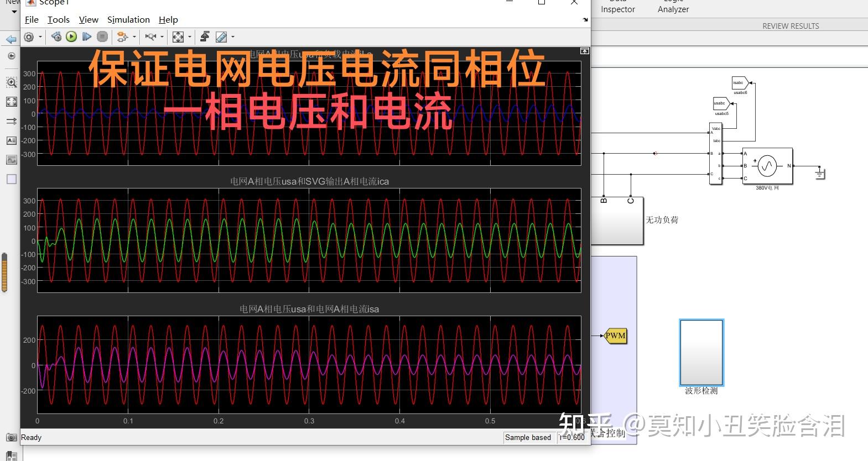Click the Step Back simulation icon
This screenshot has height=461, width=868.
point(56,36)
